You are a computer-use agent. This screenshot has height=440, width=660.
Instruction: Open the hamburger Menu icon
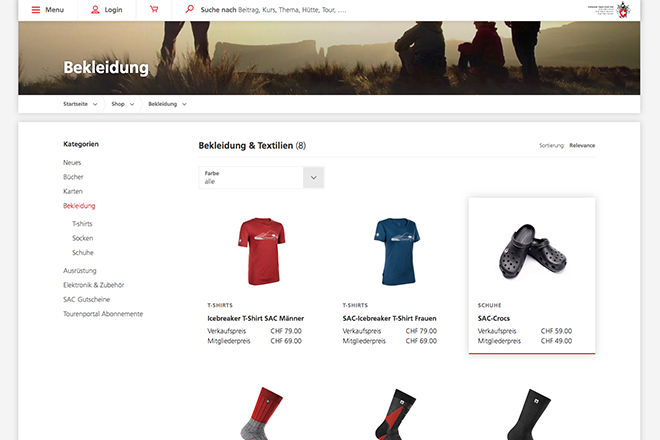tap(36, 10)
